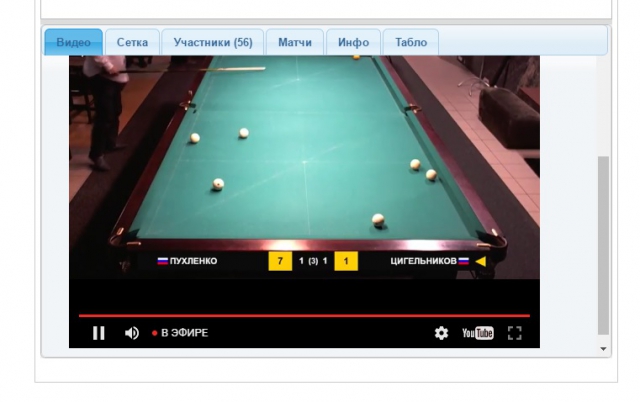Show the Участники (56) tab
Screen dimensions: 640x402
pyautogui.click(x=212, y=42)
